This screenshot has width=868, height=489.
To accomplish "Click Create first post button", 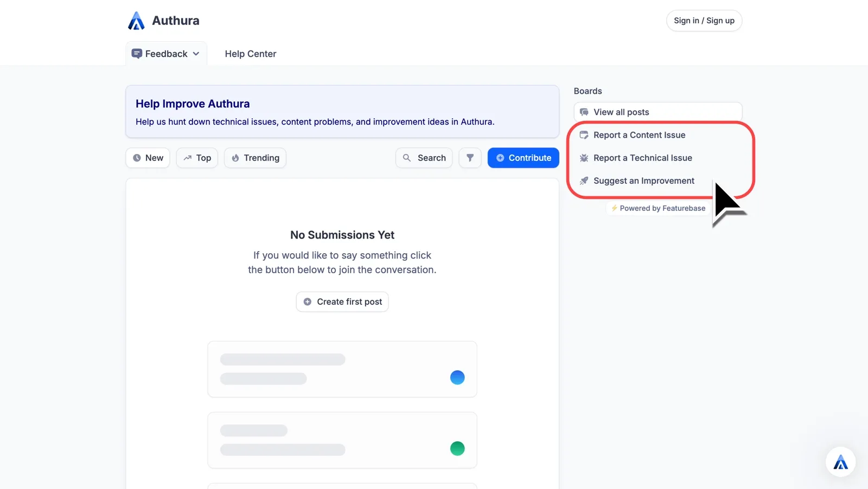I will [342, 302].
